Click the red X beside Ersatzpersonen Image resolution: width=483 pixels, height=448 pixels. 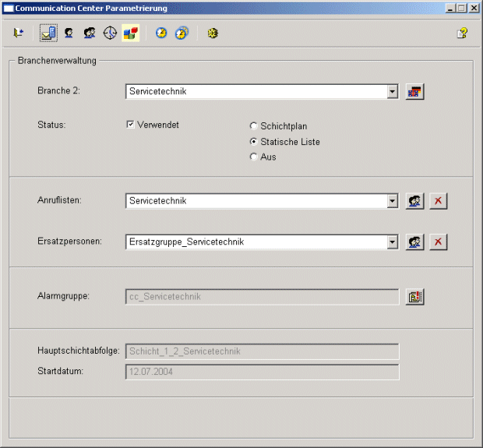[x=439, y=242]
